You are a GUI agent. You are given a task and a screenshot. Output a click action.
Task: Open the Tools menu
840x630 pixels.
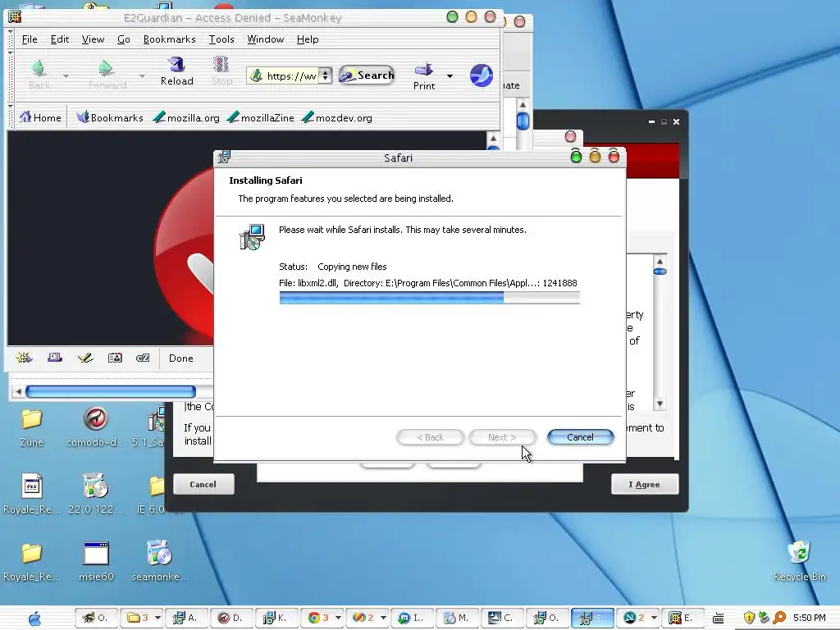[x=221, y=39]
